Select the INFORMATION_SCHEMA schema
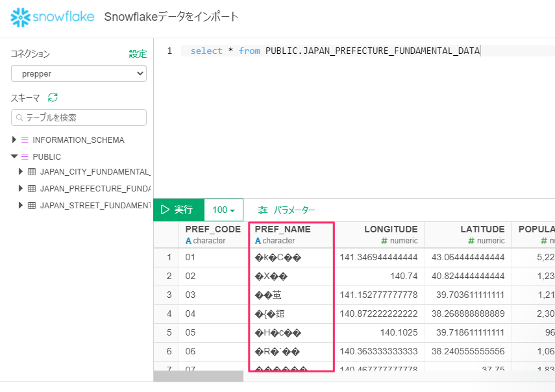The image size is (555, 392). (x=79, y=140)
